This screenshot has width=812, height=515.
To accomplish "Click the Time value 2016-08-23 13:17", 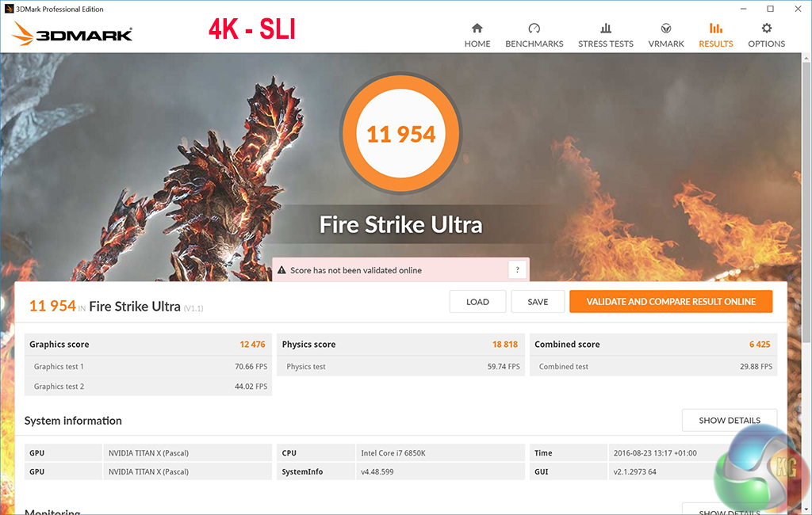I will tap(655, 453).
